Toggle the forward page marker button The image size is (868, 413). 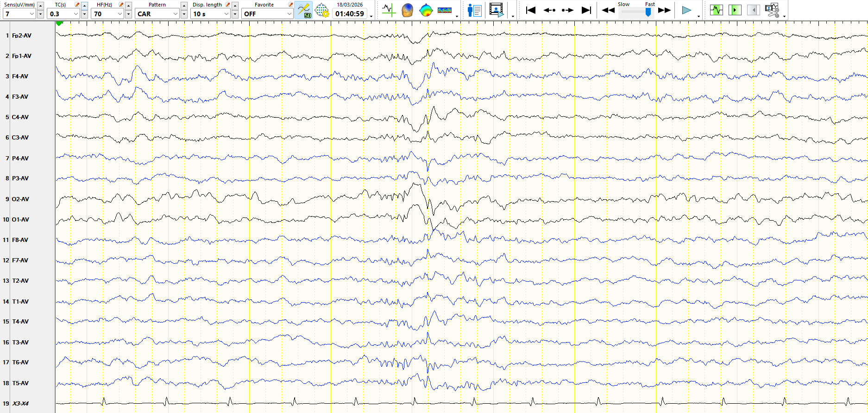735,10
